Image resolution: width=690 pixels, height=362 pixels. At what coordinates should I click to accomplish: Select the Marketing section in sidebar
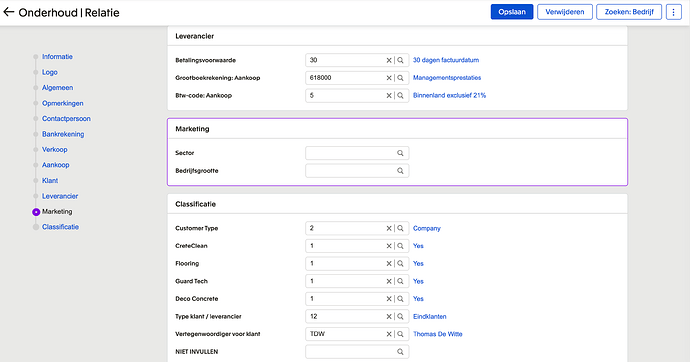coord(57,212)
